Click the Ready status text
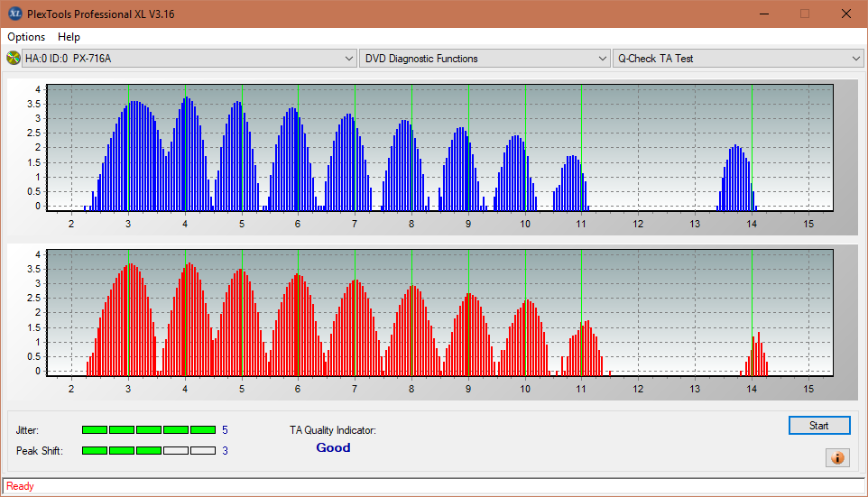The width and height of the screenshot is (868, 497). point(20,486)
